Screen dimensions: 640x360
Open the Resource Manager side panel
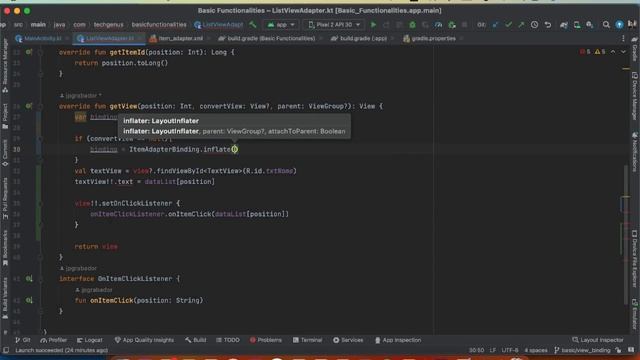point(5,65)
